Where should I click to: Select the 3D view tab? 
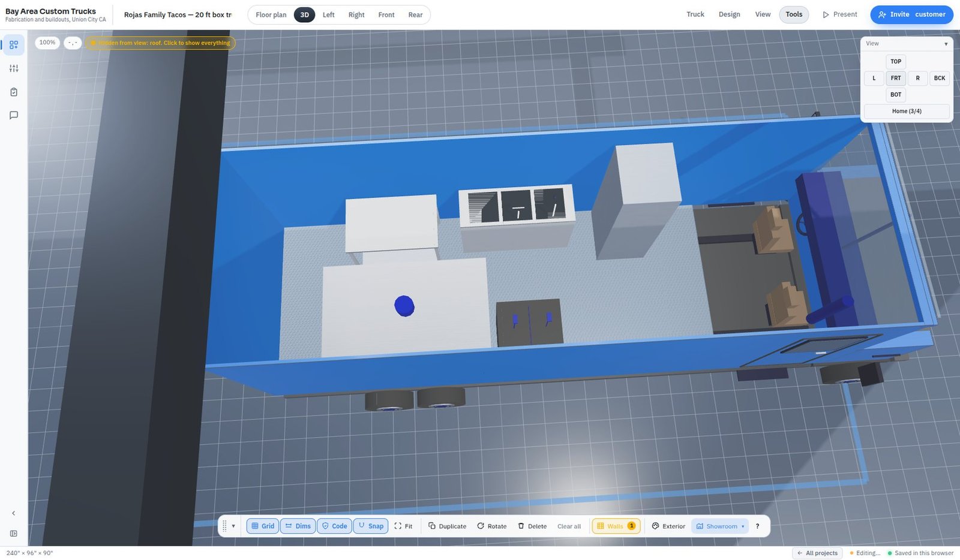click(304, 15)
